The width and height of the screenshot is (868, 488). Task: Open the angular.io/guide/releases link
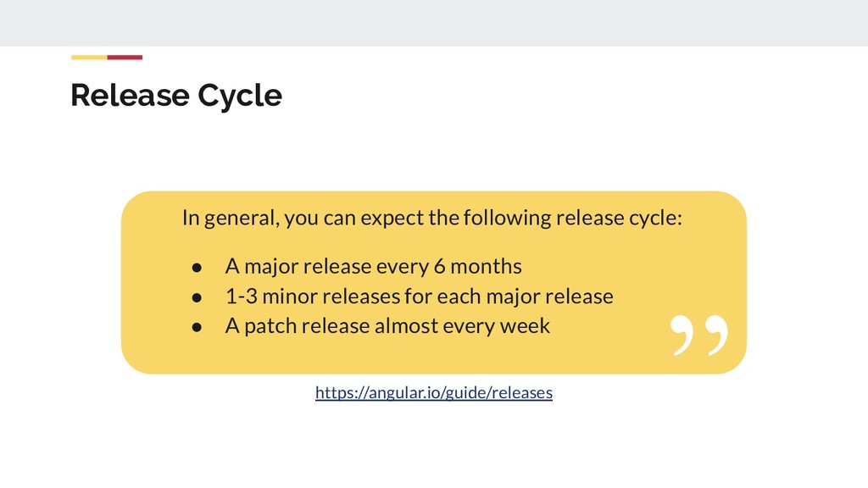click(x=434, y=392)
